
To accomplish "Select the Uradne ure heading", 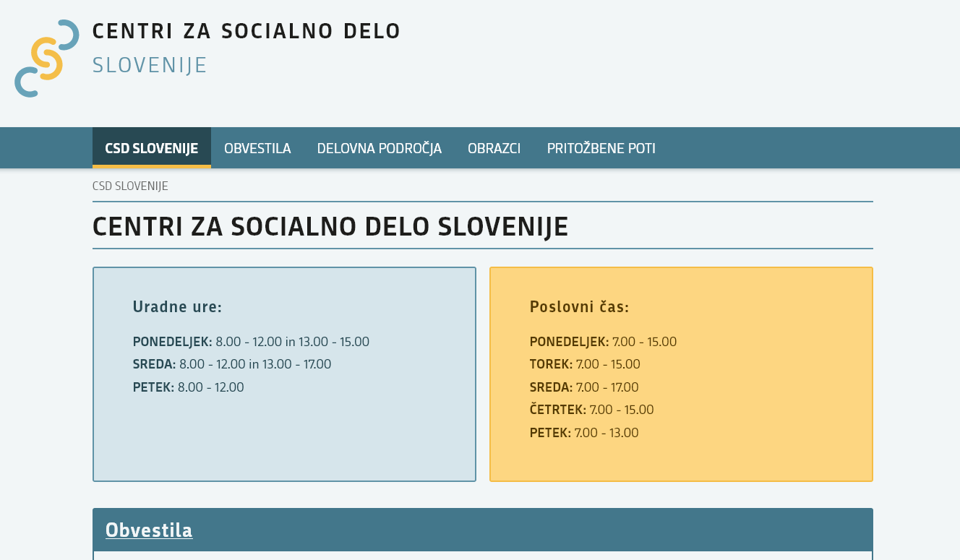I will point(177,307).
